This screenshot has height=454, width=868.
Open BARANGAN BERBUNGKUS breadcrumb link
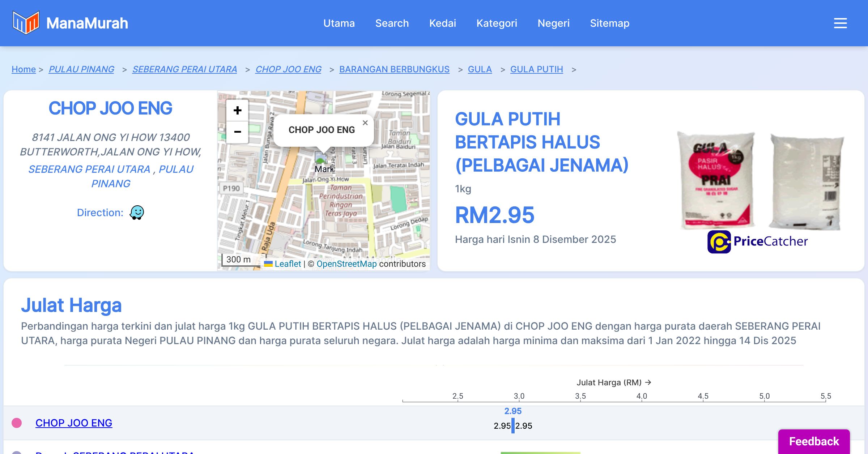[x=394, y=69]
